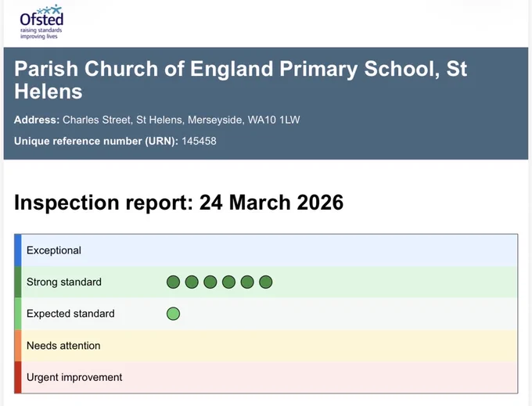The height and width of the screenshot is (406, 532).
Task: Select the school name heading
Action: (240, 80)
